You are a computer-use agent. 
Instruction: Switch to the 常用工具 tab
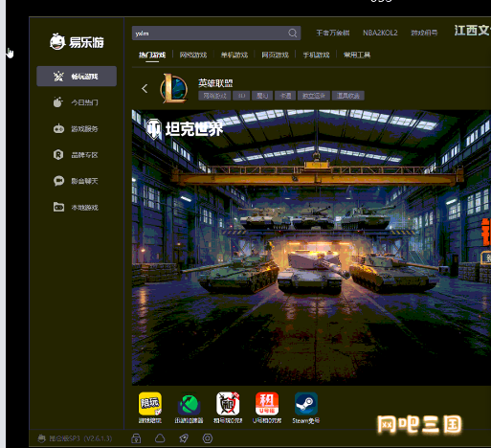tap(357, 55)
